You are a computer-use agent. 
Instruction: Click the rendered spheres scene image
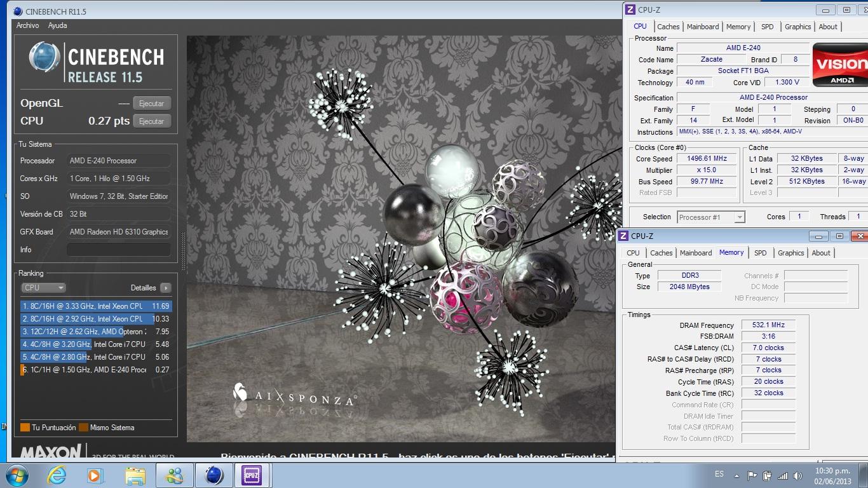(404, 238)
